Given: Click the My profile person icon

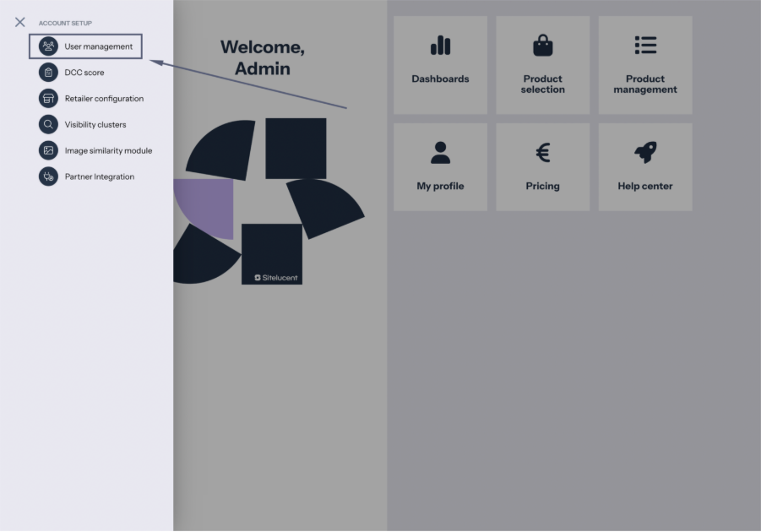Looking at the screenshot, I should tap(440, 153).
